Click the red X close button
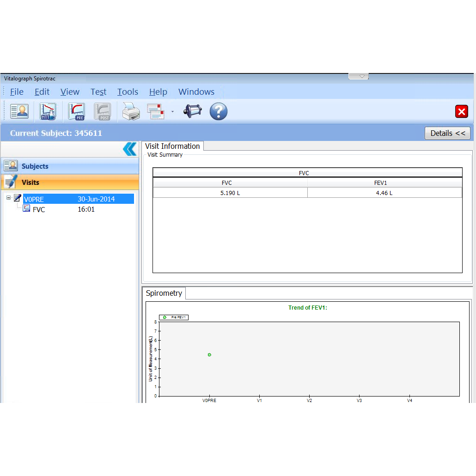This screenshot has width=476, height=476. [461, 111]
